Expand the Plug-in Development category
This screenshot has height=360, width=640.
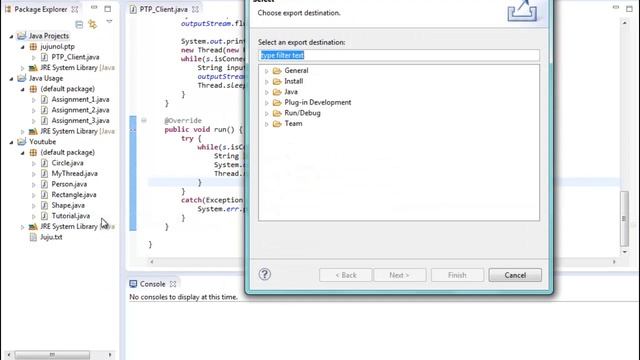click(x=267, y=103)
